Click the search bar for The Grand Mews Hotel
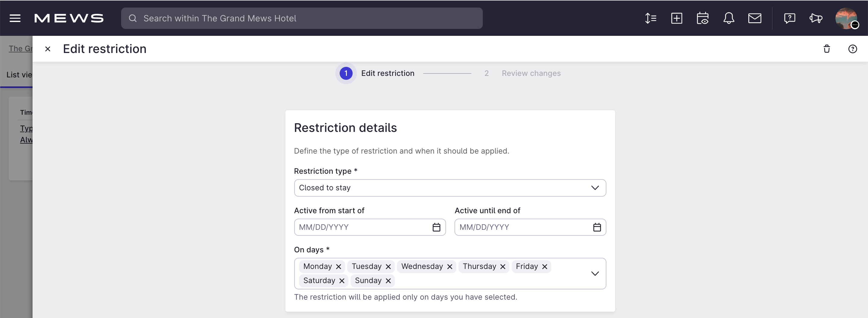868x318 pixels. tap(302, 18)
